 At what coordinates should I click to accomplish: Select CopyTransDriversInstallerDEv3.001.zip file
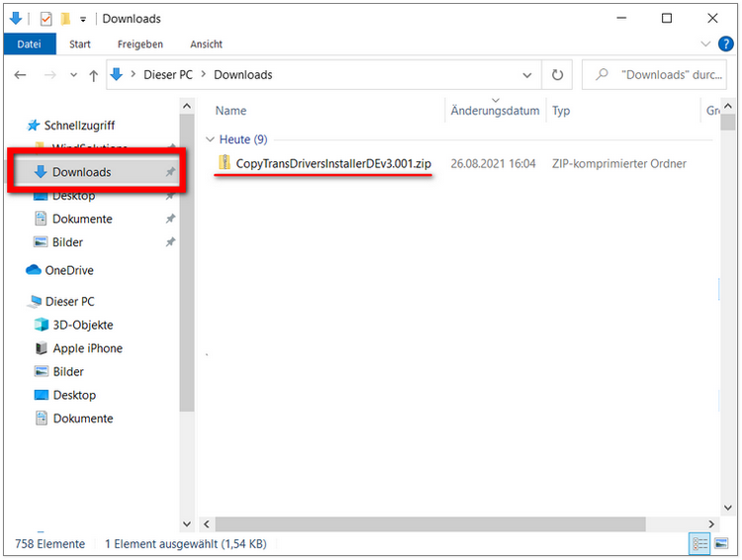[x=333, y=164]
